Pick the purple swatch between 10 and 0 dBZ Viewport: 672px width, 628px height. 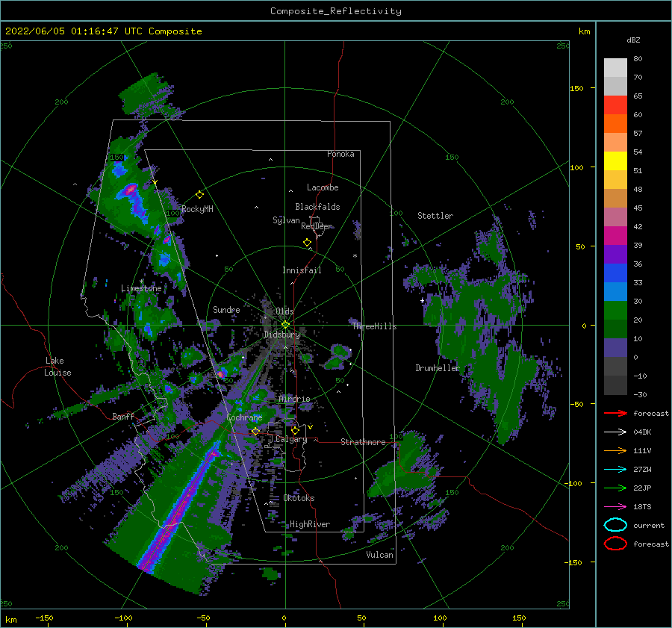615,348
